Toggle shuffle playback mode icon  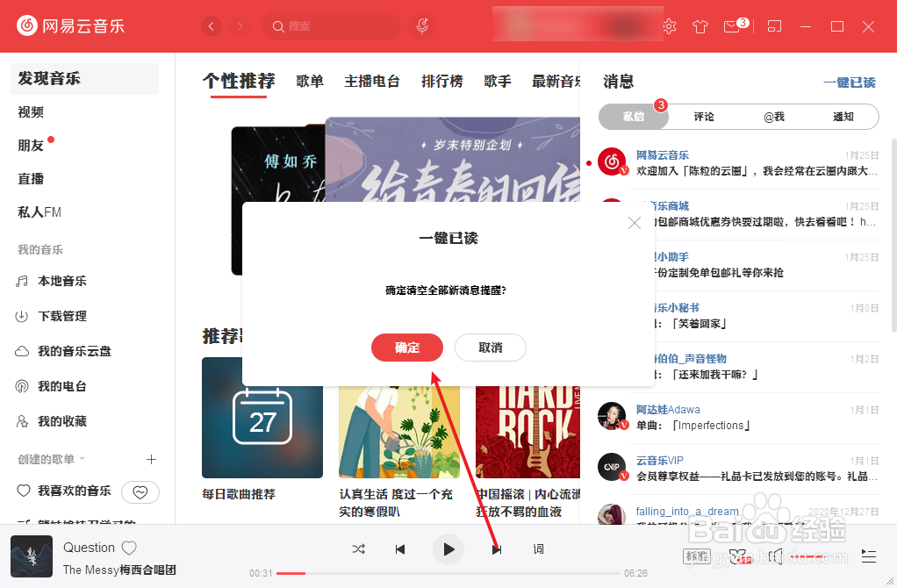(359, 549)
